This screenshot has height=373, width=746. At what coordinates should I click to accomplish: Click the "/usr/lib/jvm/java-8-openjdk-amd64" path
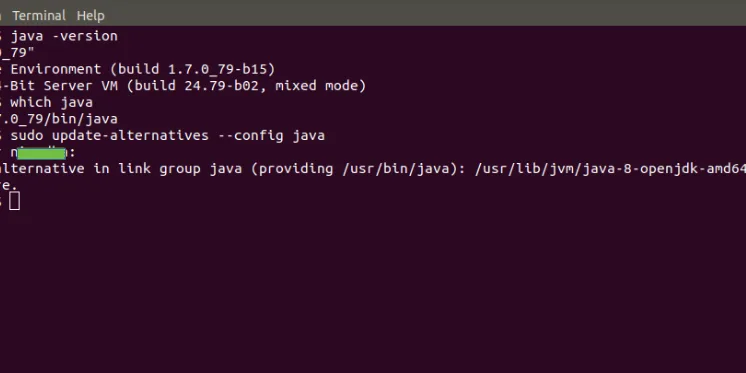coord(610,168)
